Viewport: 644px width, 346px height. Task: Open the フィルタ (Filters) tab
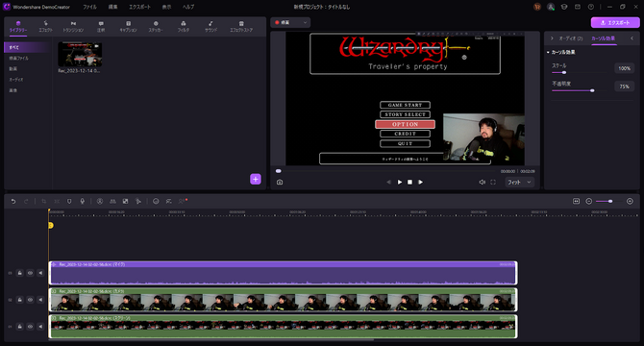click(184, 27)
